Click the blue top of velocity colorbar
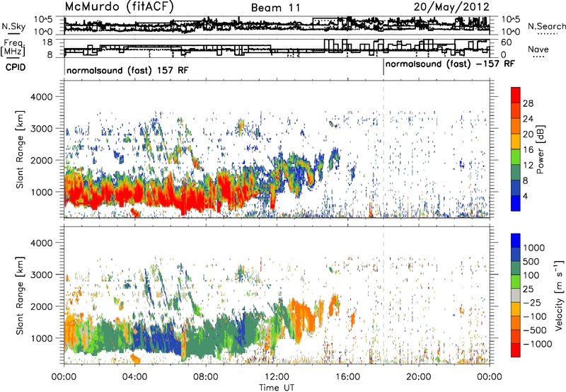The height and width of the screenshot is (392, 566). tap(516, 241)
